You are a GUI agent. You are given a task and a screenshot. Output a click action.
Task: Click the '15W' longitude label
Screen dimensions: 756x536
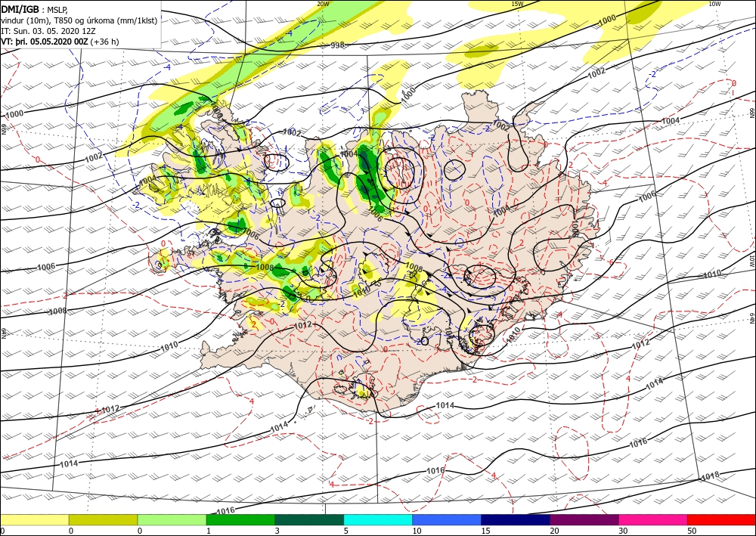click(x=517, y=4)
